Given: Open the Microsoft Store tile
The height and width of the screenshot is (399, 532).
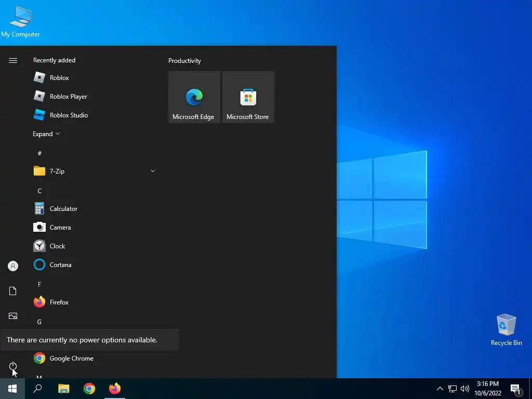Looking at the screenshot, I should 248,97.
